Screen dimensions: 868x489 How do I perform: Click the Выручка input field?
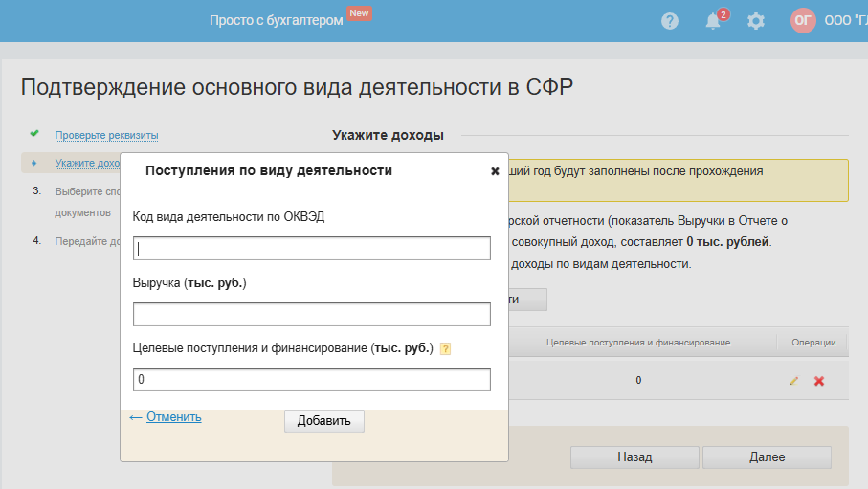click(311, 315)
